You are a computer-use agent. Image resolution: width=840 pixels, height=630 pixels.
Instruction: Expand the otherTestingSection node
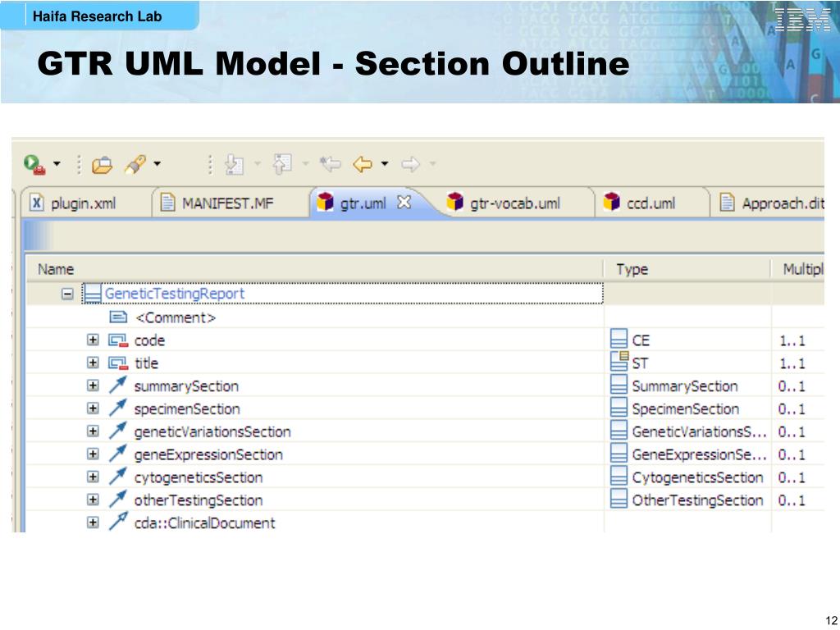[93, 500]
